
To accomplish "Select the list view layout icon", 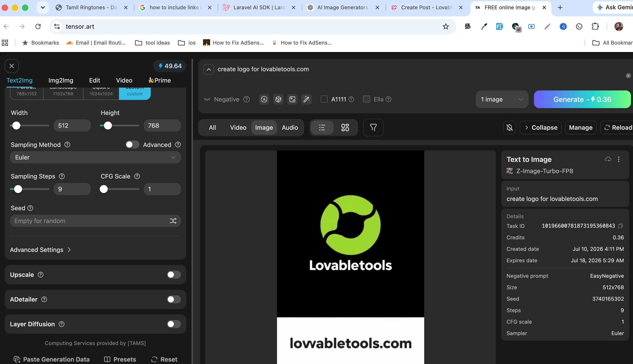I will point(322,128).
